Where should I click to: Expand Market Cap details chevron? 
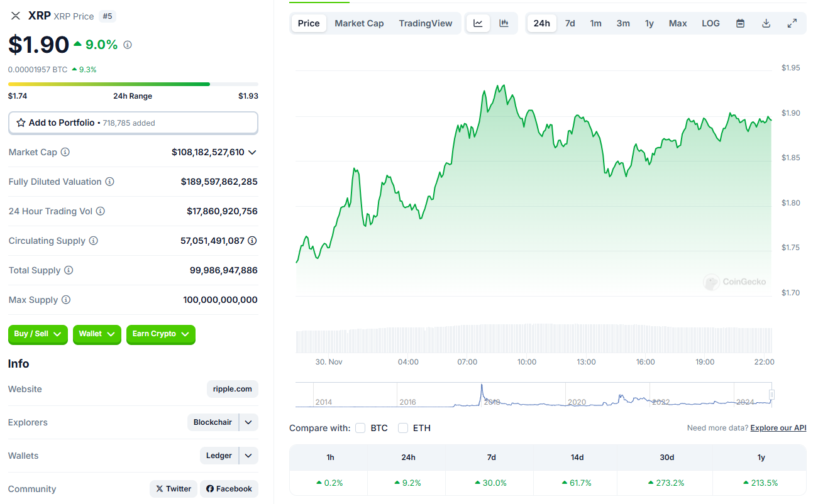pos(252,152)
